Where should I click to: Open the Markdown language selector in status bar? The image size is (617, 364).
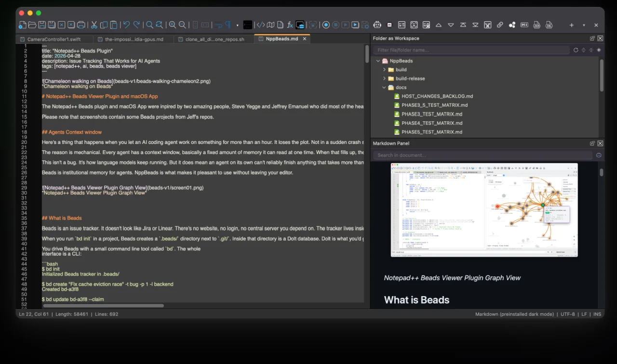pos(514,314)
